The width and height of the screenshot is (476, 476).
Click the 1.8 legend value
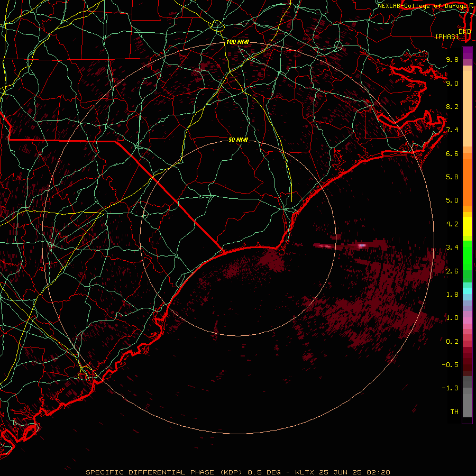tap(452, 295)
